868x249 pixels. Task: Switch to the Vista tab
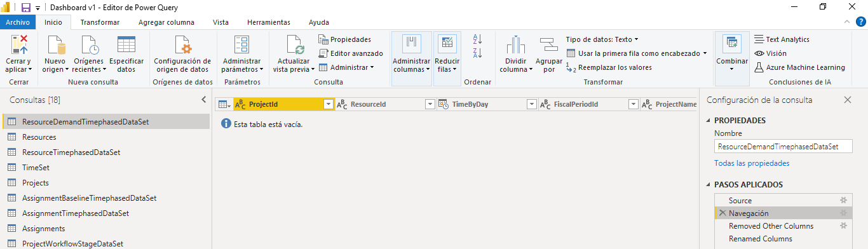[x=220, y=22]
